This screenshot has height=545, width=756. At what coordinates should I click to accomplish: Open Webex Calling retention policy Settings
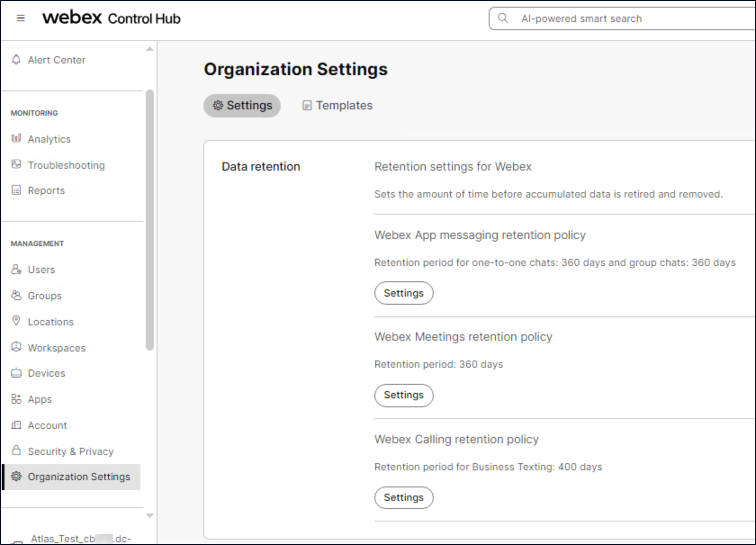pyautogui.click(x=404, y=497)
